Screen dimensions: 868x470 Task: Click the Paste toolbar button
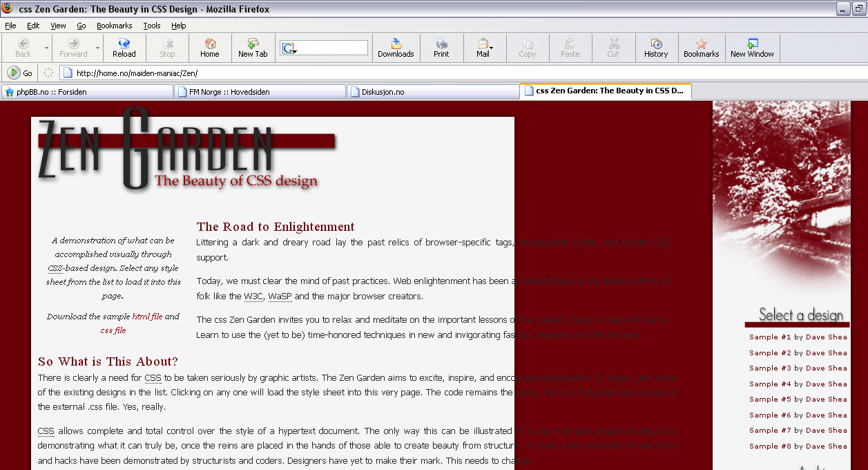[570, 48]
